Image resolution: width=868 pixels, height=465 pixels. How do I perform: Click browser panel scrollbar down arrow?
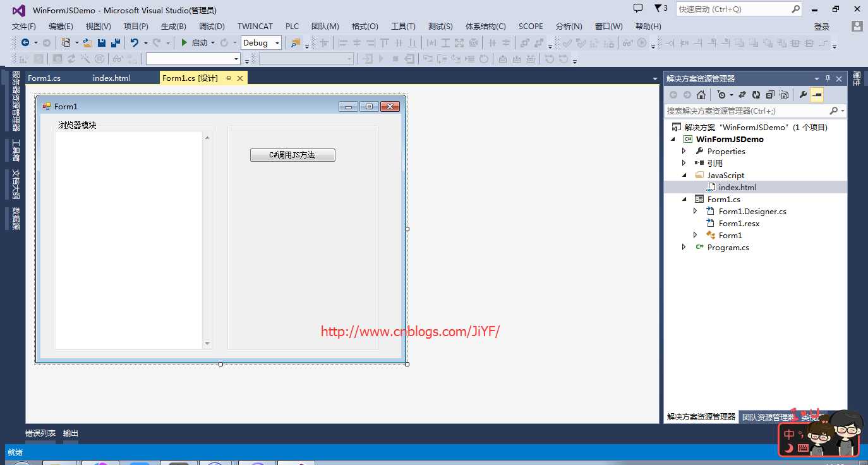tap(207, 344)
